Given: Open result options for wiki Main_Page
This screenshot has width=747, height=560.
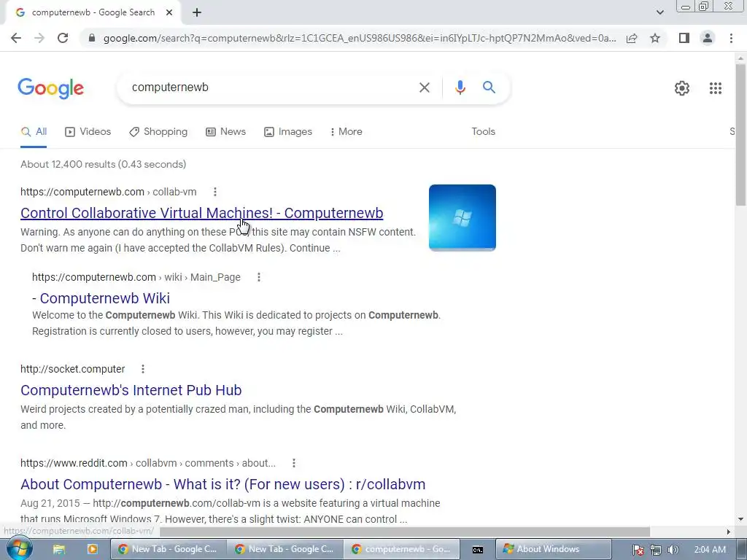Looking at the screenshot, I should click(x=259, y=277).
